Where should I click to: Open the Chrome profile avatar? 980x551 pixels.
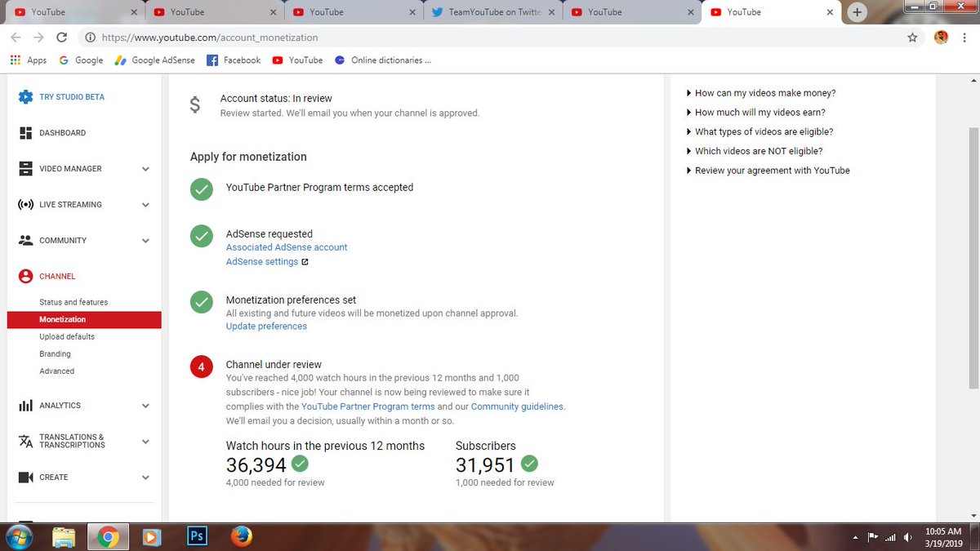pos(941,38)
